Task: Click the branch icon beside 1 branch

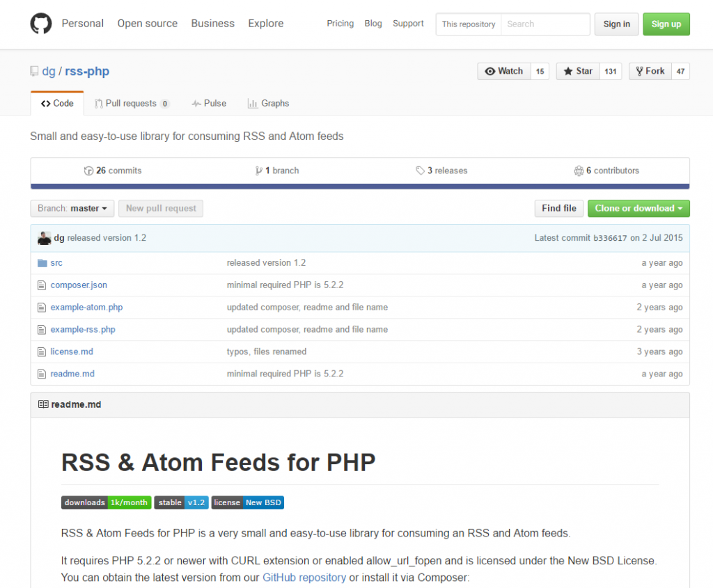Action: tap(258, 170)
